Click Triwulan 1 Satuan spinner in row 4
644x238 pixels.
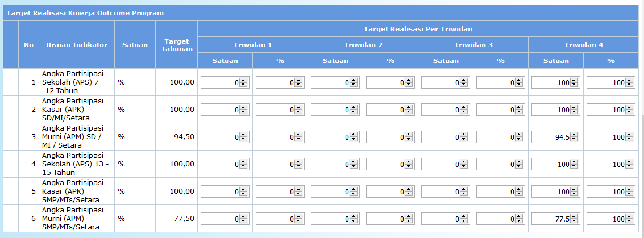coord(243,164)
